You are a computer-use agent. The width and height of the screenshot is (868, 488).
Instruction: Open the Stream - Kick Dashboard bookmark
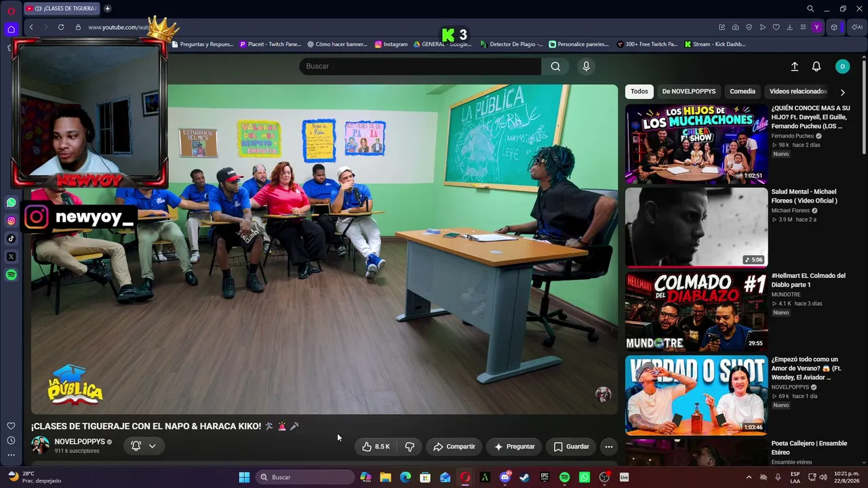[715, 44]
